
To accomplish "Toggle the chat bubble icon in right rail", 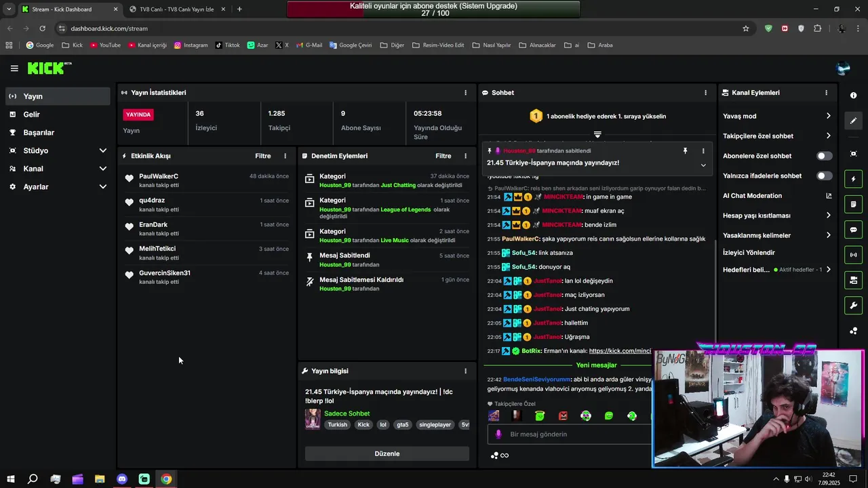I will (x=853, y=230).
